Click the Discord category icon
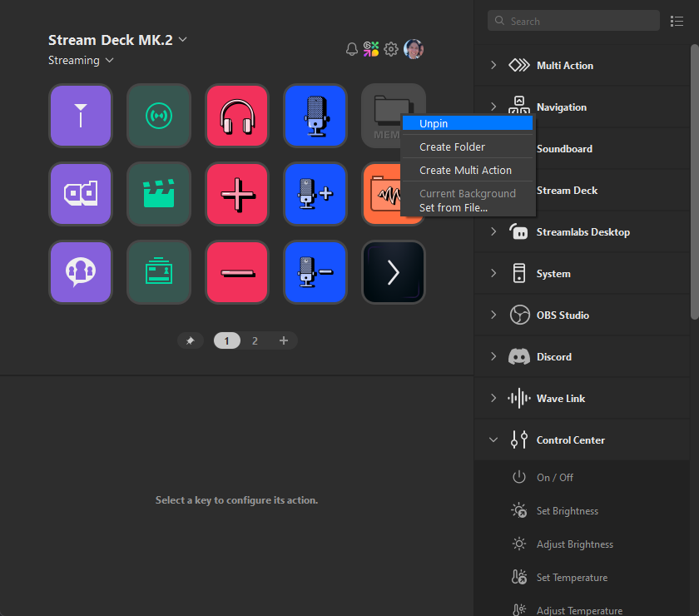699x616 pixels. [519, 357]
